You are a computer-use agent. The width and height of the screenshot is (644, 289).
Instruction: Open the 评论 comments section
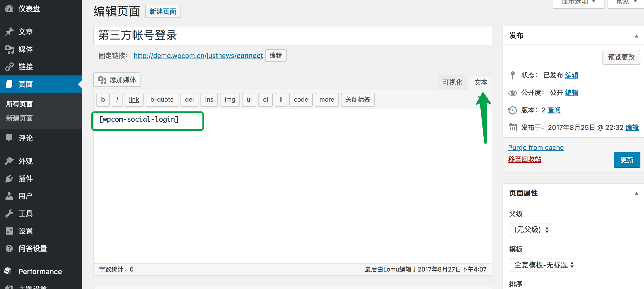coord(25,138)
